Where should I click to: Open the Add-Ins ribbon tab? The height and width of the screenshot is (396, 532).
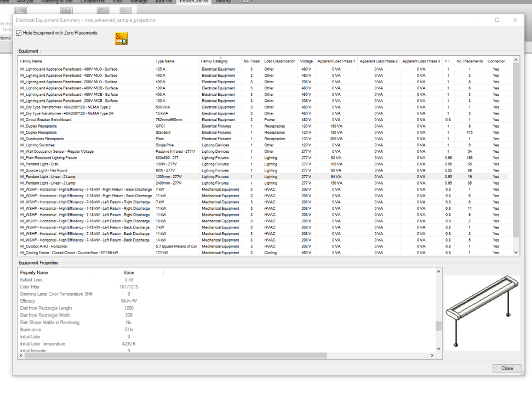(163, 1)
